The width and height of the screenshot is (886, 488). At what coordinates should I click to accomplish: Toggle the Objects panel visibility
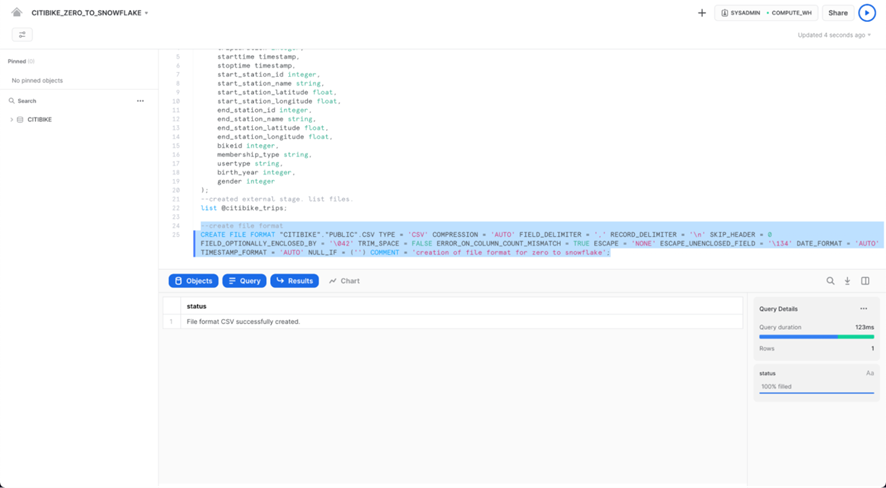point(193,281)
